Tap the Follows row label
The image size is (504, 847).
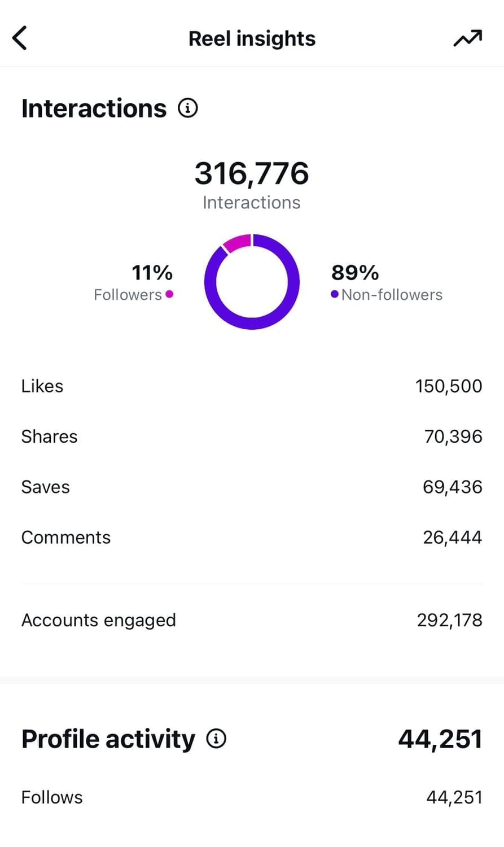tap(52, 797)
